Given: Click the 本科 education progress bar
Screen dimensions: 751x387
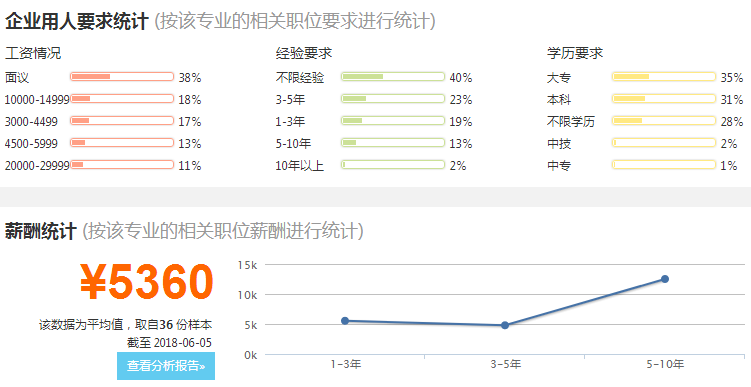Looking at the screenshot, I should tap(664, 99).
